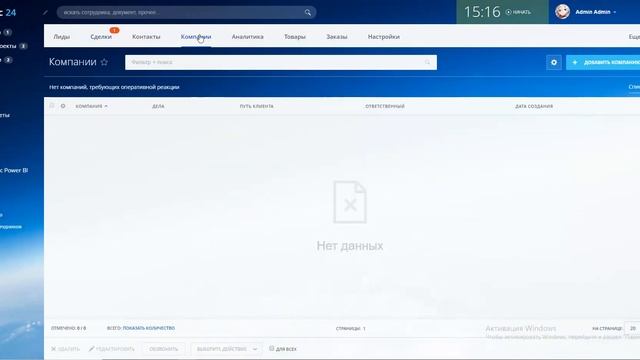
Task: Open the Лиды tab
Action: (x=62, y=37)
